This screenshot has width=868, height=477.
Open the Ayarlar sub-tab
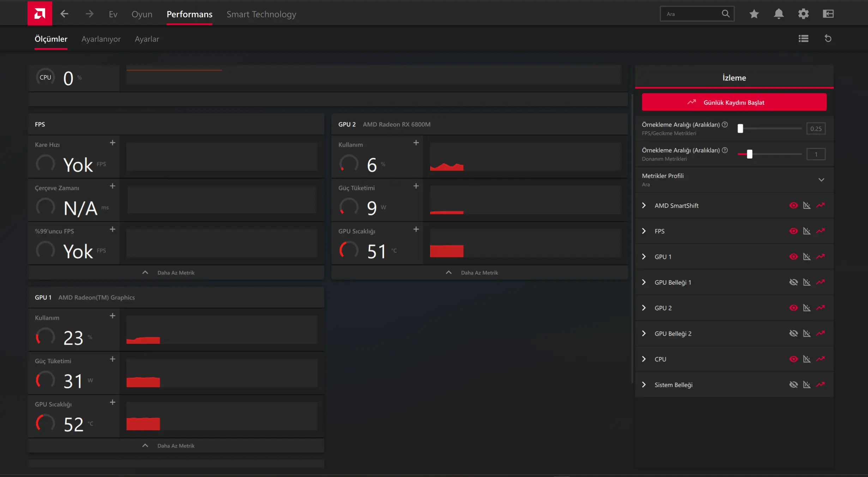(x=147, y=39)
